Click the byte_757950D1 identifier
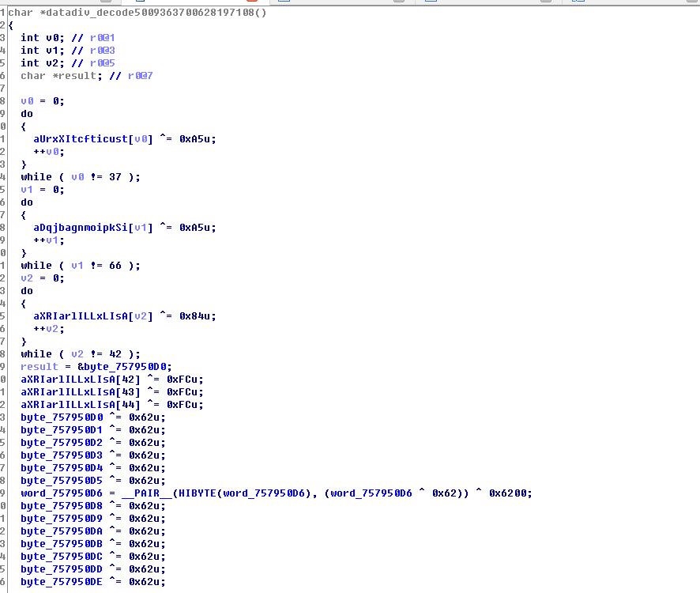700x593 pixels. coord(62,430)
